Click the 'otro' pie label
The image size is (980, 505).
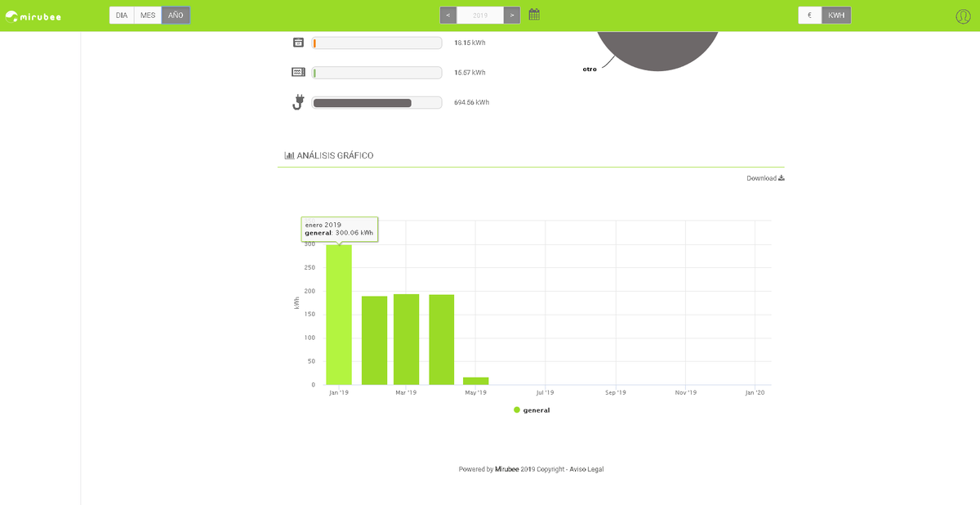click(x=590, y=69)
